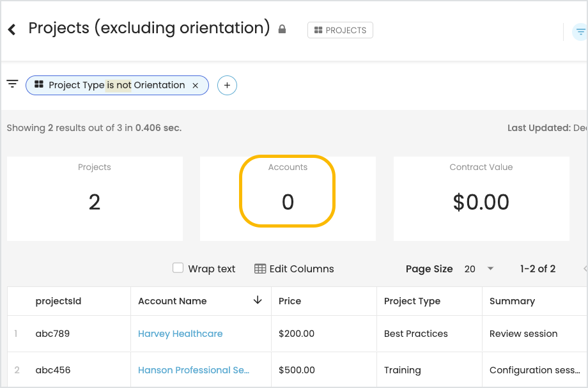Click the lock icon beside the title

point(282,29)
